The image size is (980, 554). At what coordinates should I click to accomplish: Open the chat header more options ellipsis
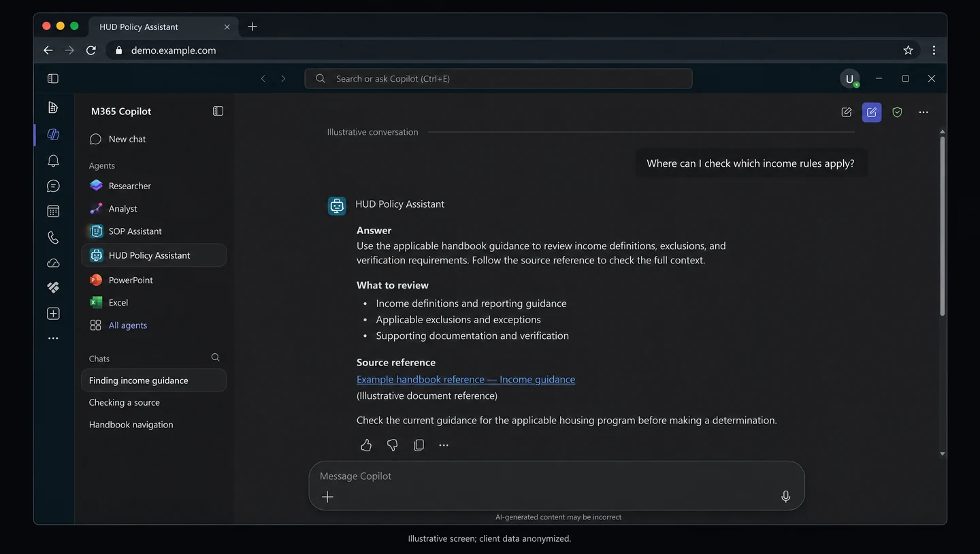click(x=924, y=112)
